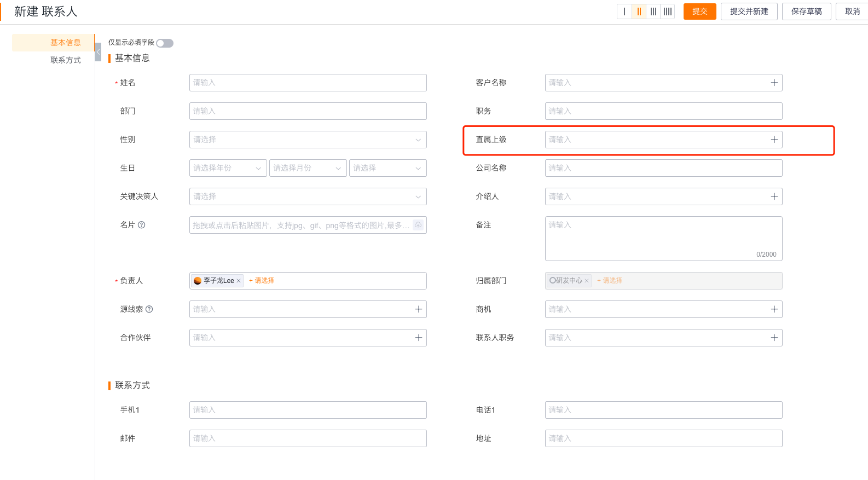Focus the 邮件 input field
Image resolution: width=868 pixels, height=480 pixels.
click(x=308, y=438)
